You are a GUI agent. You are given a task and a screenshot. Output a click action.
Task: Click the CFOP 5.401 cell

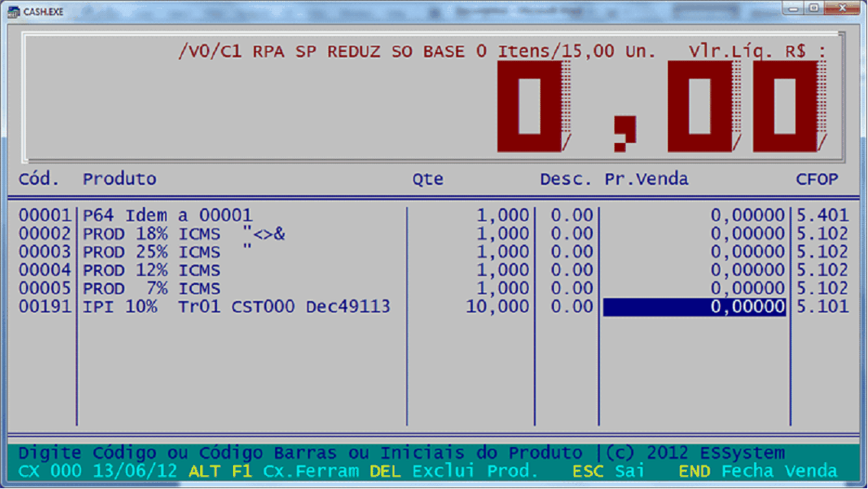pos(822,215)
